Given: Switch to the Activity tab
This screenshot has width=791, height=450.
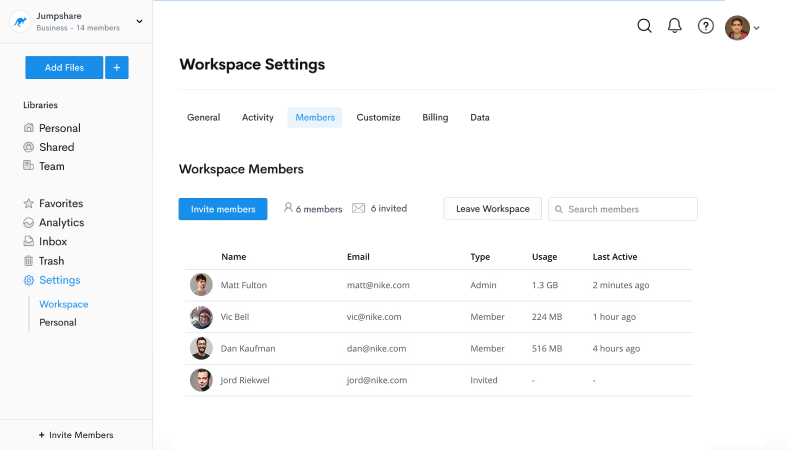Looking at the screenshot, I should pos(258,118).
